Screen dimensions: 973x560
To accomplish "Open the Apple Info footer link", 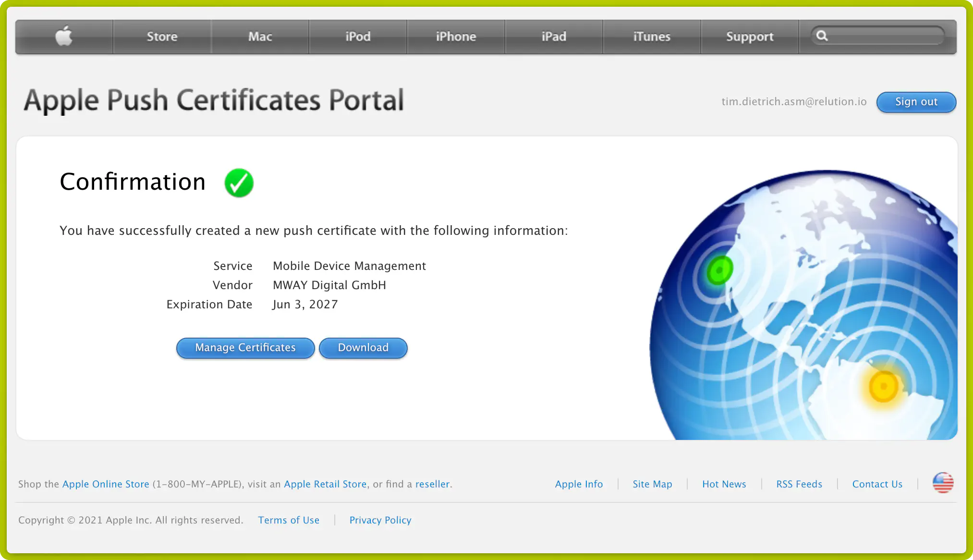I will click(579, 484).
